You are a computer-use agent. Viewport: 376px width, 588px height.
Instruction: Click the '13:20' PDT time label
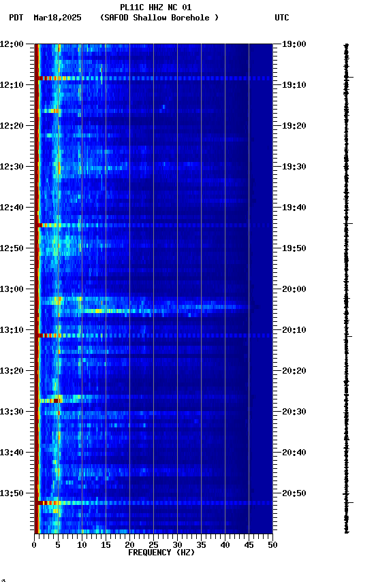pos(12,371)
